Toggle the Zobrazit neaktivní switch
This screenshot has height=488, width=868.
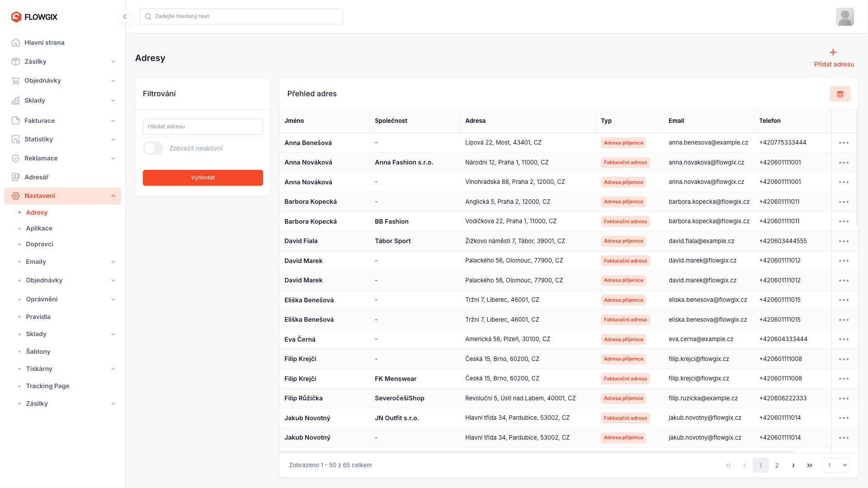(153, 148)
